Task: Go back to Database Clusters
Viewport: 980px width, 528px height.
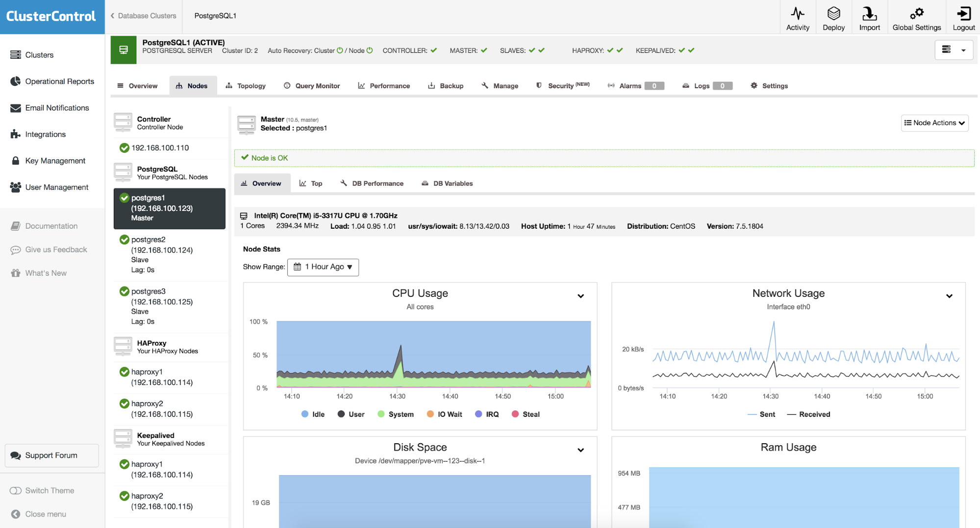Action: pos(143,16)
